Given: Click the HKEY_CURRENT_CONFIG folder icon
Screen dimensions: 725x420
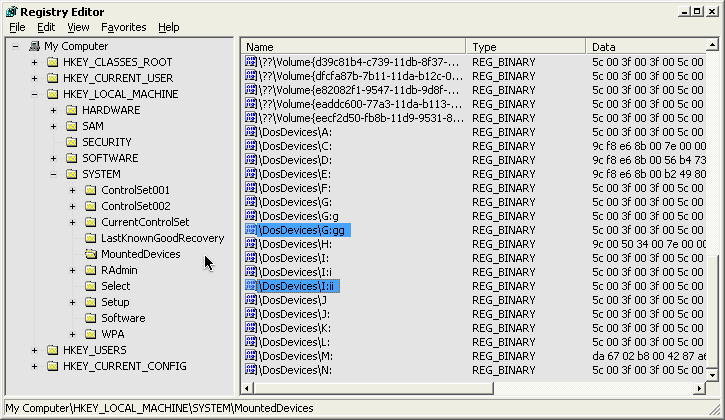Looking at the screenshot, I should click(53, 366).
